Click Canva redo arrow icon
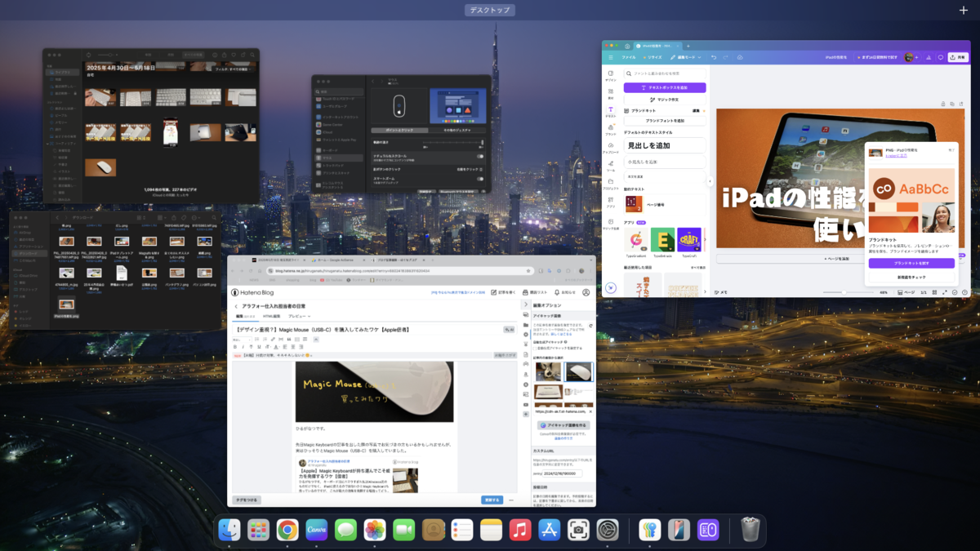 pyautogui.click(x=726, y=57)
